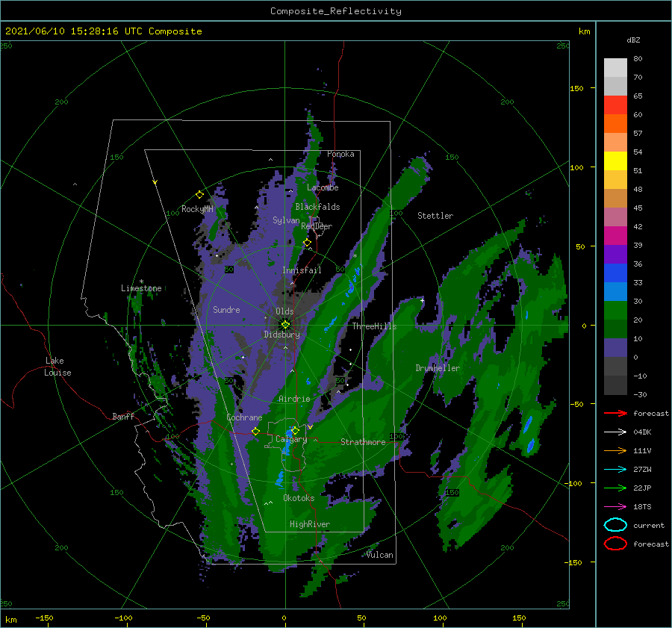The image size is (672, 628).
Task: Click the ThreeHills city label
Action: [374, 326]
